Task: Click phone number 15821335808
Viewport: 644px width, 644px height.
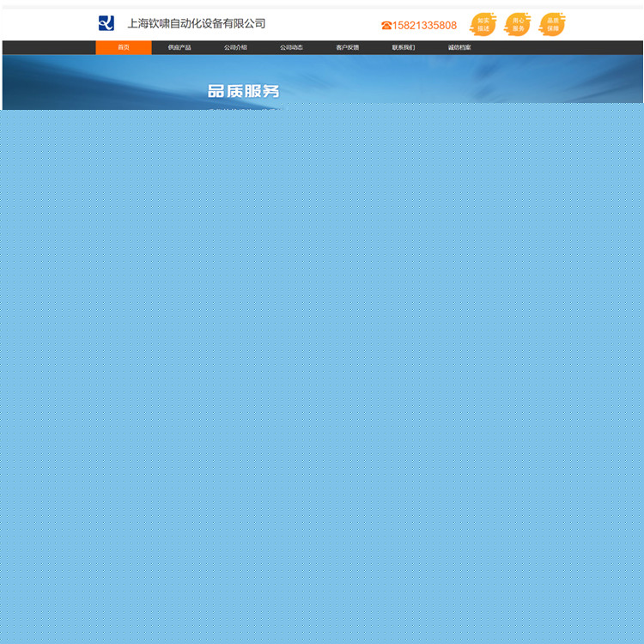Action: 424,26
